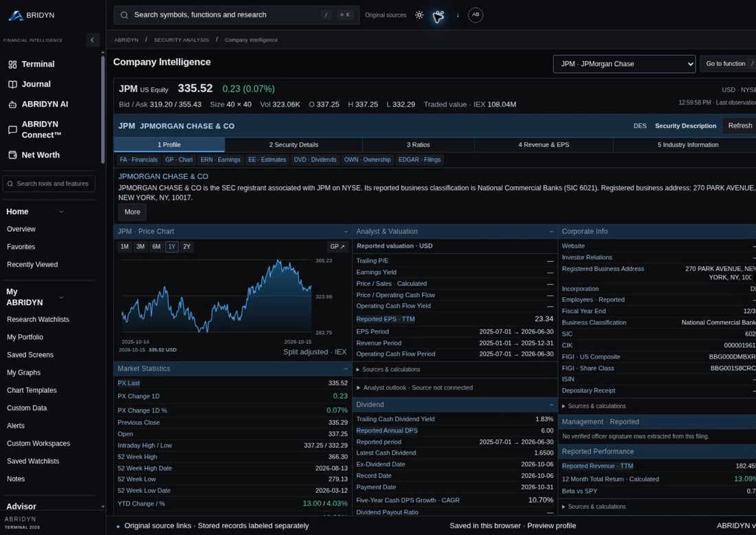Minimize the Dividend panel
The image size is (756, 535).
[551, 405]
